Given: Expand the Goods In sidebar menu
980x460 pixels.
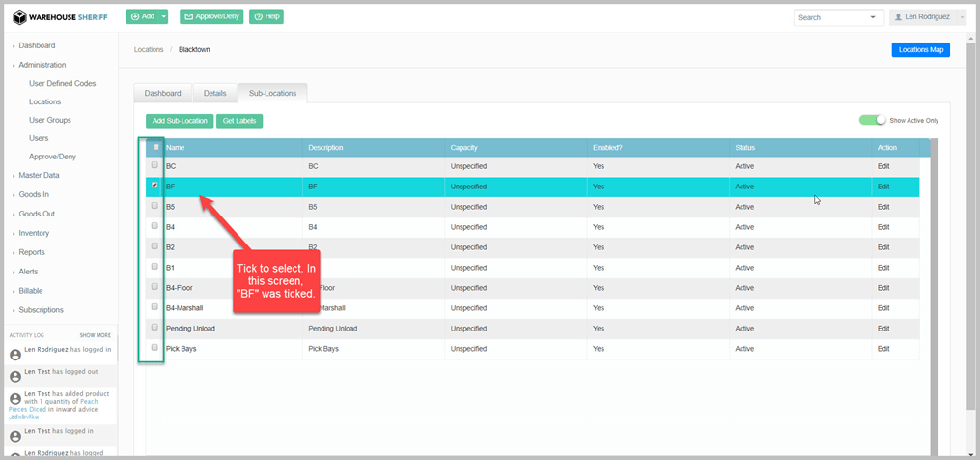Looking at the screenshot, I should pyautogui.click(x=34, y=194).
